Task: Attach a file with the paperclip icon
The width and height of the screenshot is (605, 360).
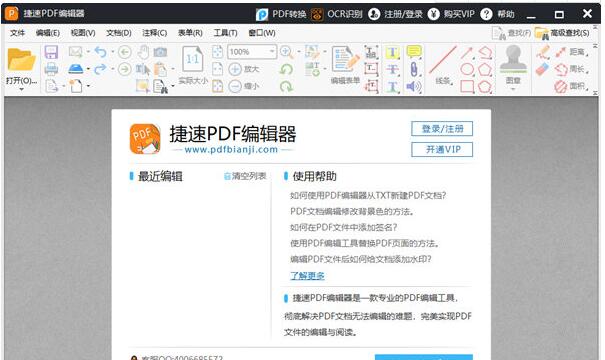Action: coord(414,69)
